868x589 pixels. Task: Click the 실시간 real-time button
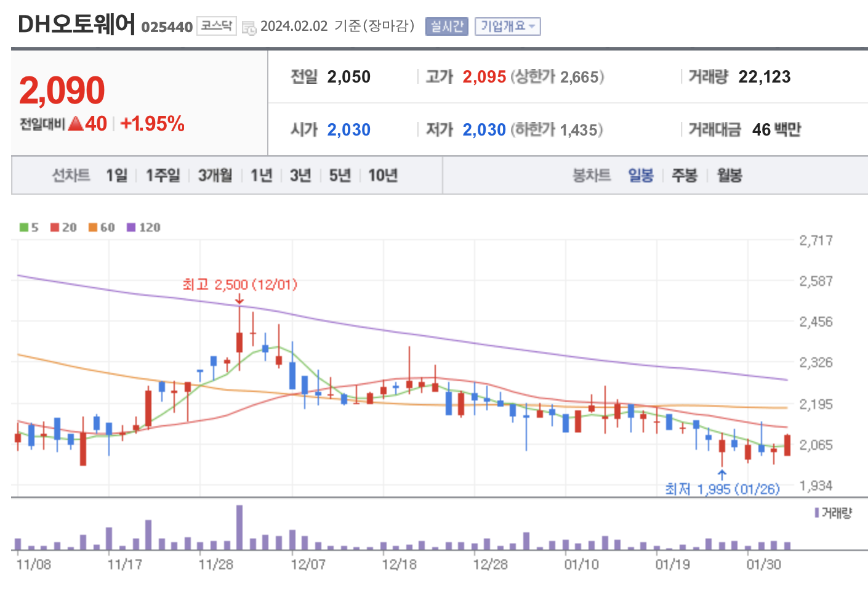point(447,26)
